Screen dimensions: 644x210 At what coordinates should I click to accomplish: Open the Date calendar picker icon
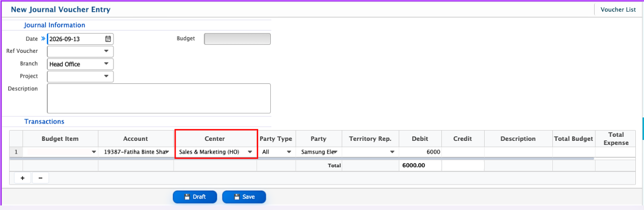[x=108, y=39]
